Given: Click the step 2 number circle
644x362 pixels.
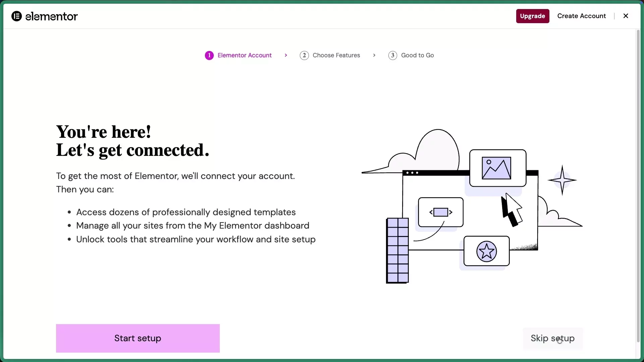Looking at the screenshot, I should [x=304, y=55].
